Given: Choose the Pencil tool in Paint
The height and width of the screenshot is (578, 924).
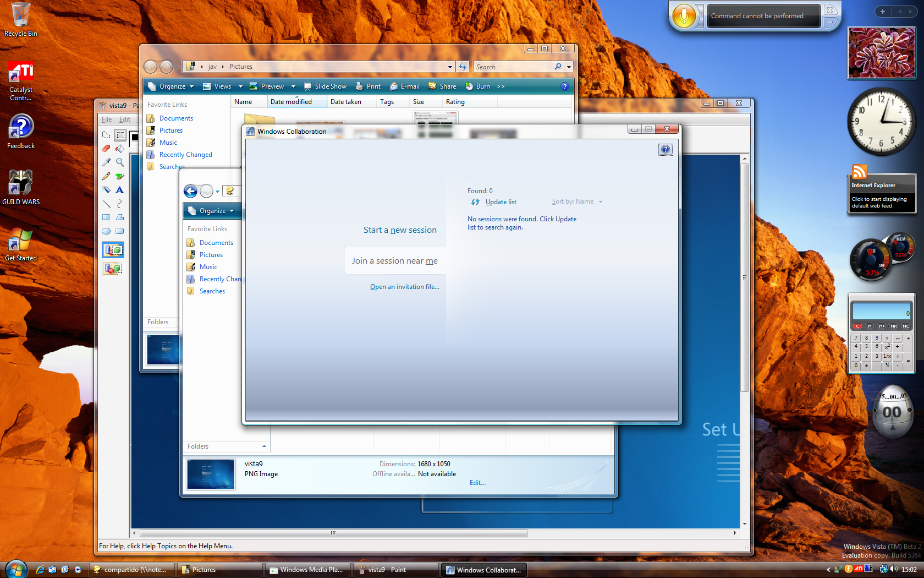Looking at the screenshot, I should tap(106, 176).
